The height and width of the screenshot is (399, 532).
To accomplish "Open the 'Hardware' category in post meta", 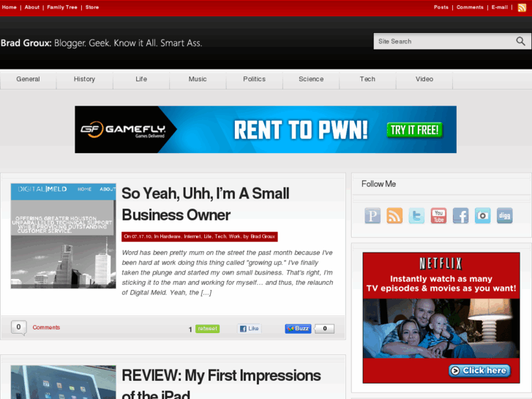I will 171,236.
